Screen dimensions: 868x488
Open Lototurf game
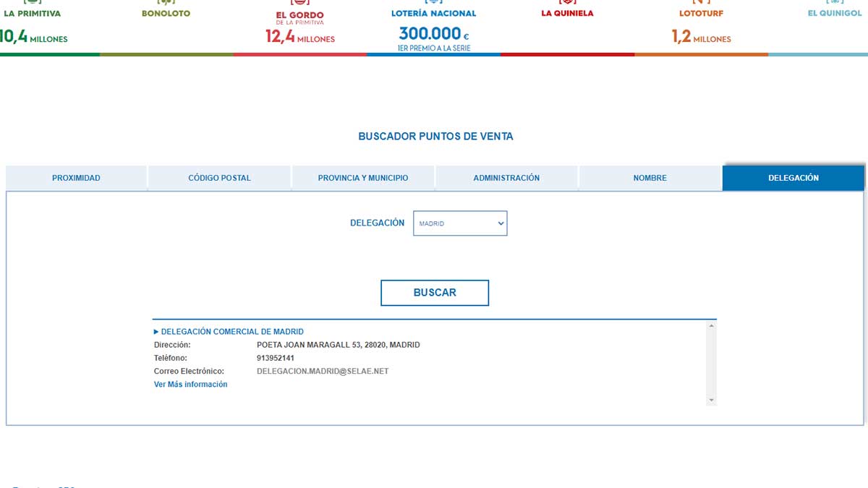pyautogui.click(x=701, y=14)
